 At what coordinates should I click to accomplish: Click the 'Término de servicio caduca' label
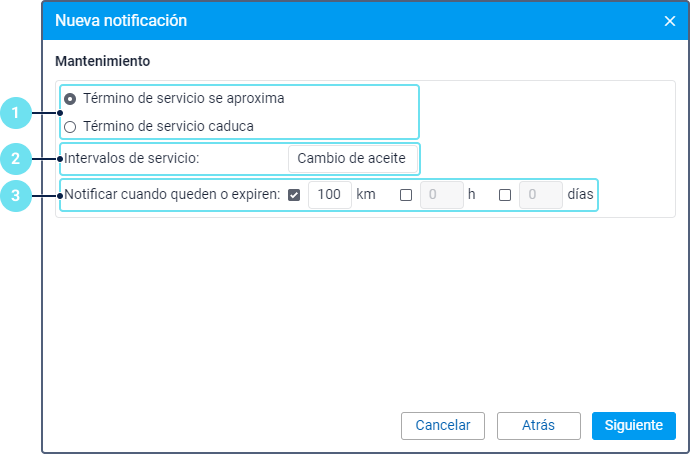pos(168,127)
